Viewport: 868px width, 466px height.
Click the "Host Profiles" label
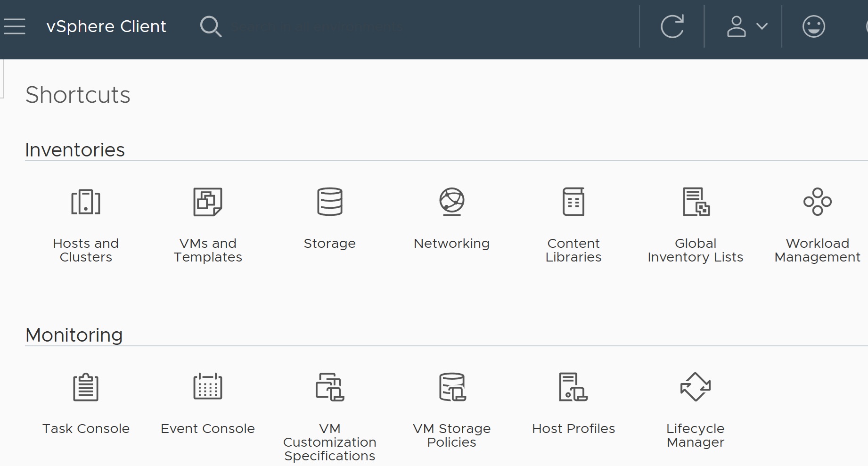pyautogui.click(x=573, y=429)
